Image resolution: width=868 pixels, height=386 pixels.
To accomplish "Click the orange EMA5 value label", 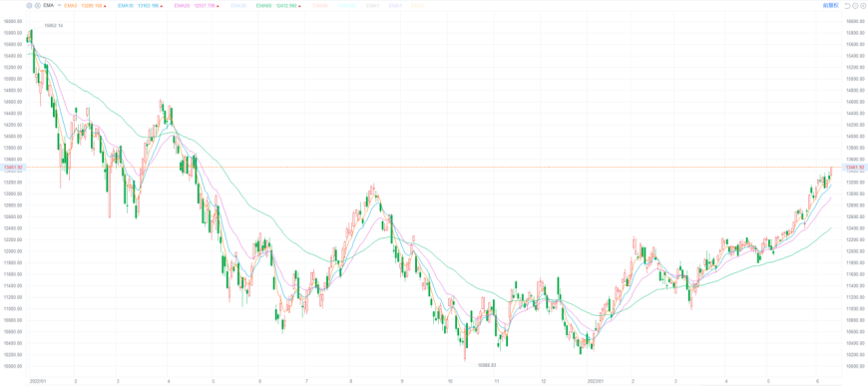I will [84, 6].
